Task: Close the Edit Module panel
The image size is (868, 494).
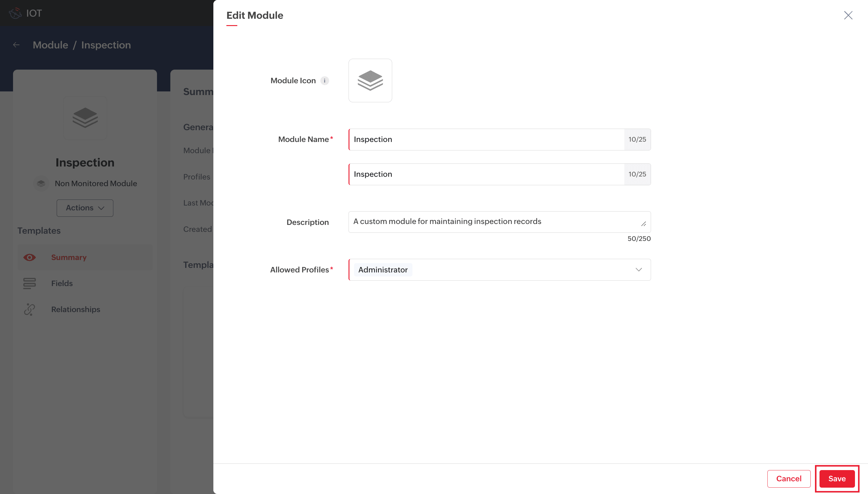Action: pos(848,15)
